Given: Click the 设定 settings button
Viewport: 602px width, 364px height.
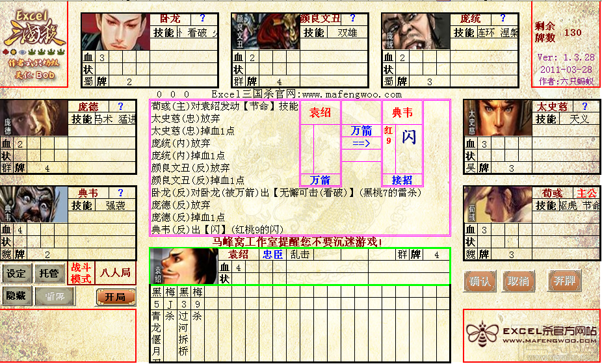Looking at the screenshot, I should click(16, 274).
